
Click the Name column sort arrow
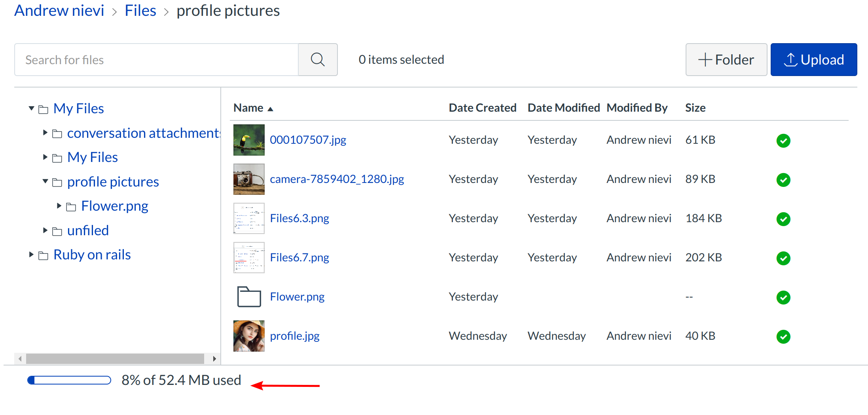pyautogui.click(x=271, y=109)
